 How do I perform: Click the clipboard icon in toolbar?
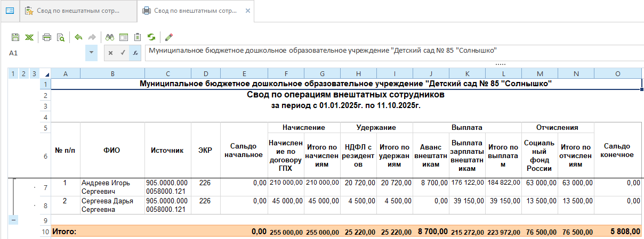(138, 37)
